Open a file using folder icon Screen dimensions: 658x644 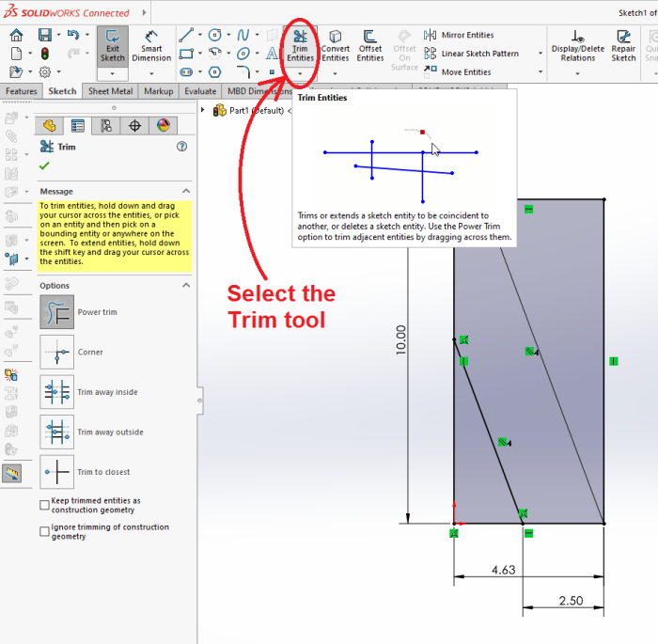[x=16, y=72]
